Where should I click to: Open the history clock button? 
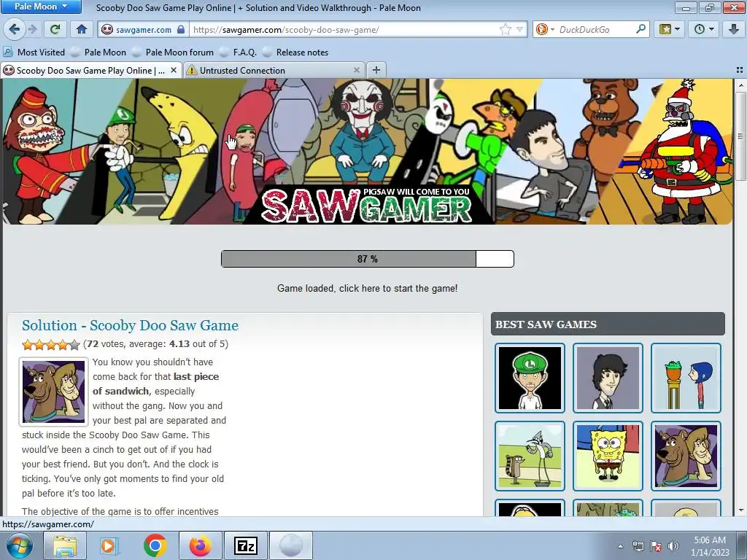point(704,29)
